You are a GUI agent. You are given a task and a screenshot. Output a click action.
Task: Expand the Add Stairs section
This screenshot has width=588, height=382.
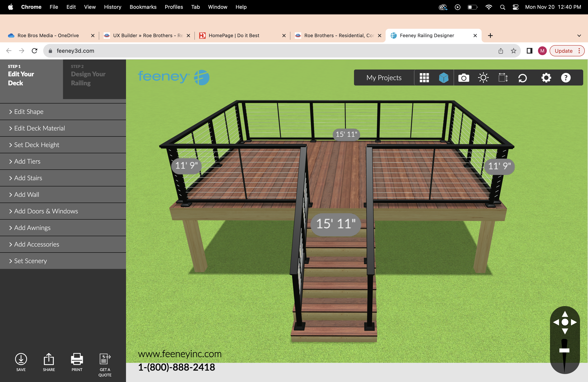[x=28, y=178]
